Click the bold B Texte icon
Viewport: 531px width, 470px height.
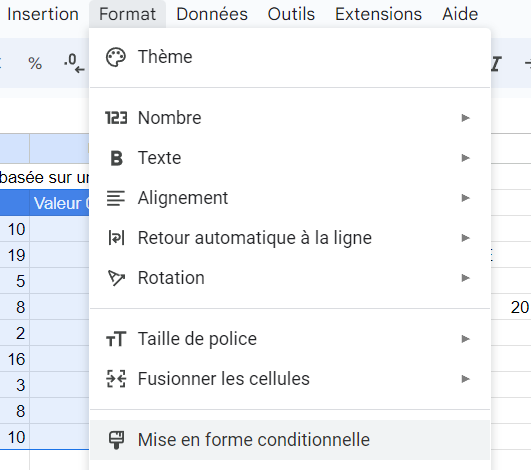coord(116,158)
